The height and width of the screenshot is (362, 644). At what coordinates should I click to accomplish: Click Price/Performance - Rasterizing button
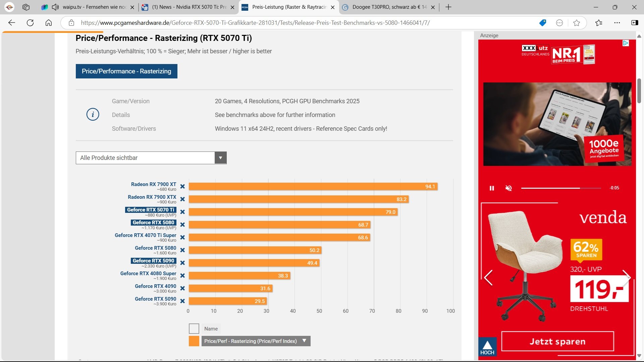point(126,71)
